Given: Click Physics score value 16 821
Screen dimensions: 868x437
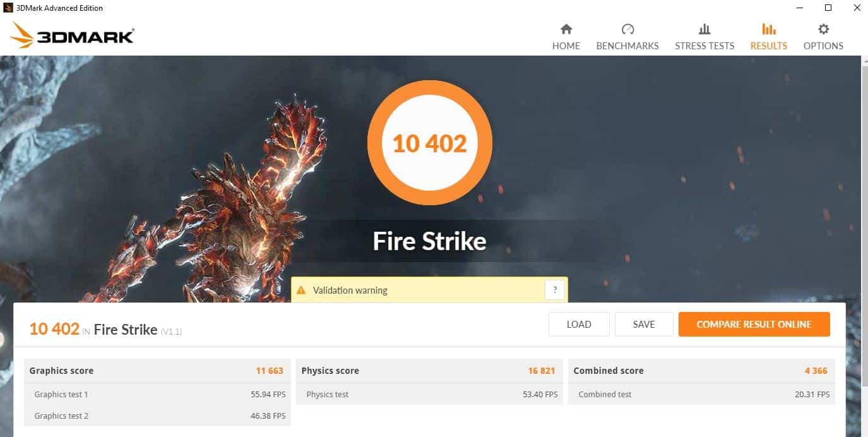Looking at the screenshot, I should pyautogui.click(x=542, y=371).
